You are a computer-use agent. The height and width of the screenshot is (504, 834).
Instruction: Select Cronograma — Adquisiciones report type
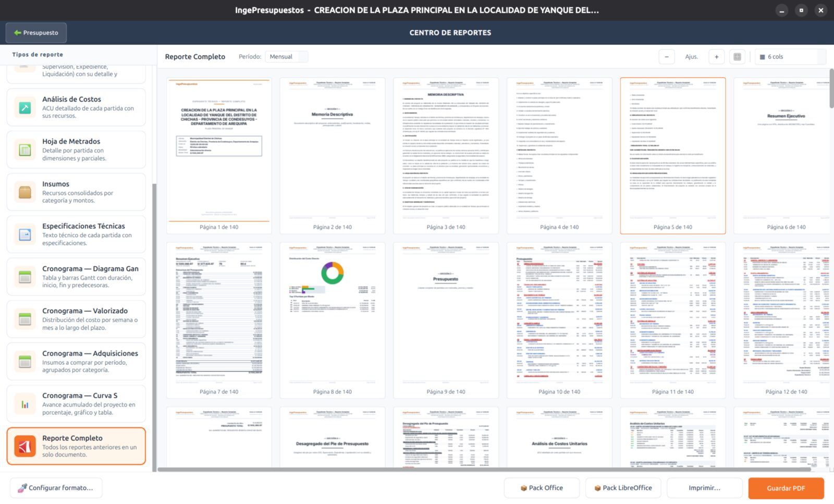click(x=76, y=362)
